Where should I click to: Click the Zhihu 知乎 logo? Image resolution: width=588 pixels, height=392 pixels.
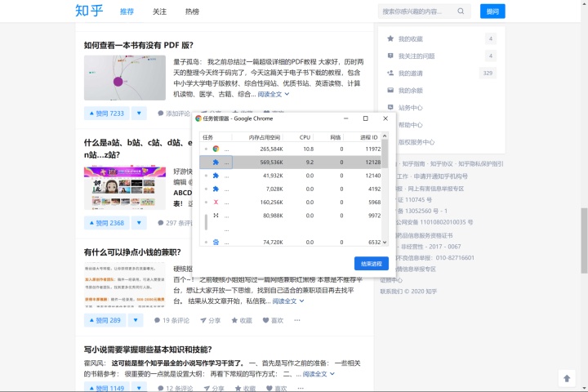coord(89,11)
